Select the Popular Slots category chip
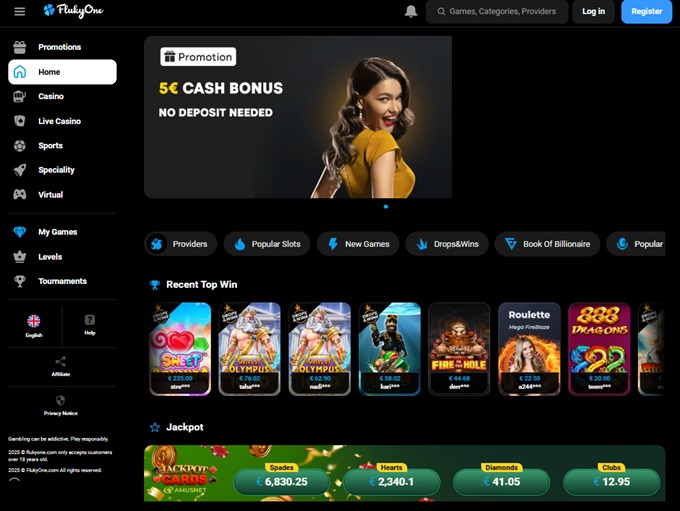The height and width of the screenshot is (511, 680). point(267,244)
